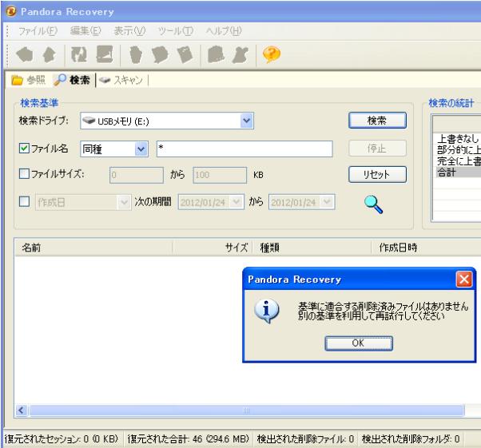Enable the ファイルサイズ checkbox

click(24, 174)
